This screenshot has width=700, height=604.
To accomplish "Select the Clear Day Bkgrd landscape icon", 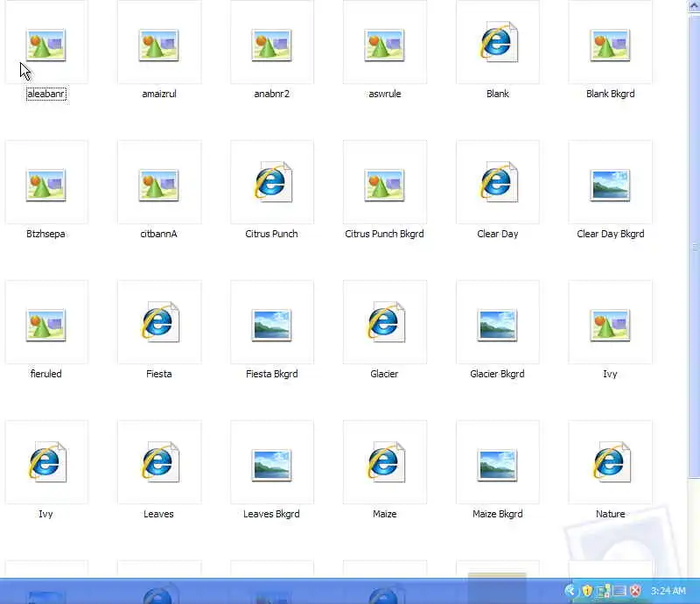I will coord(610,185).
